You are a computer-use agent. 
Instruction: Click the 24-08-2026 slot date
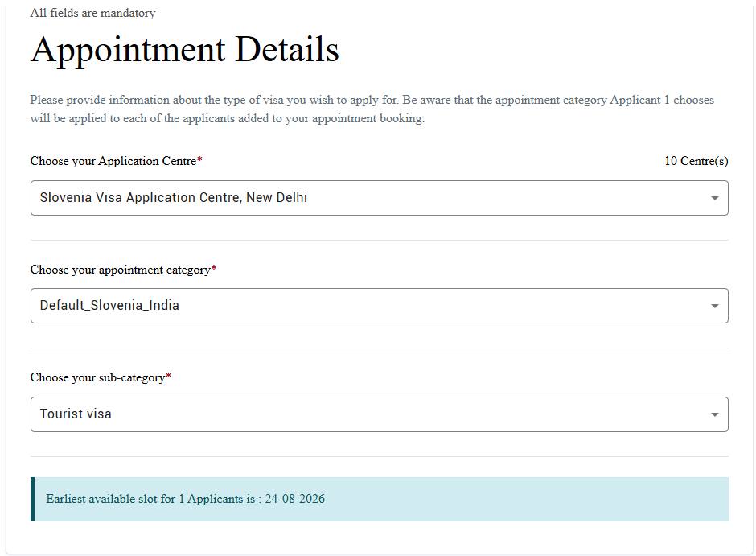[x=294, y=499]
